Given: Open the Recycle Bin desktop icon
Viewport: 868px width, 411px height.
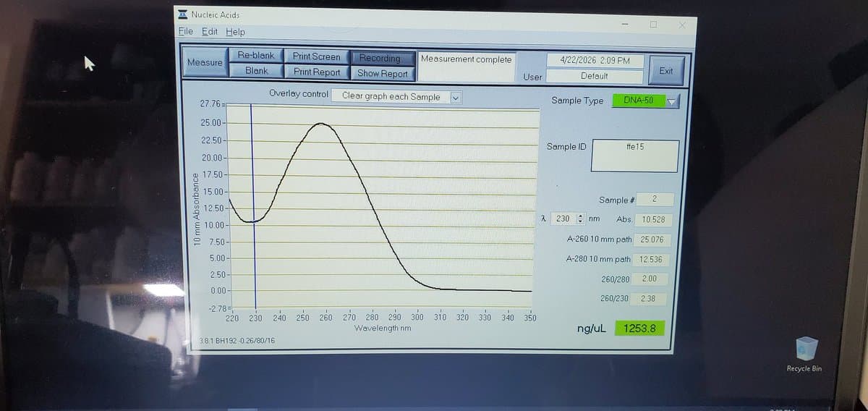Looking at the screenshot, I should [804, 350].
